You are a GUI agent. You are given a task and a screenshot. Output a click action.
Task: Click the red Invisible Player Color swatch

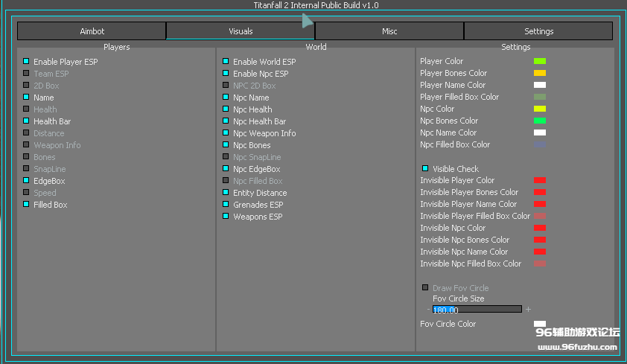[x=540, y=180]
